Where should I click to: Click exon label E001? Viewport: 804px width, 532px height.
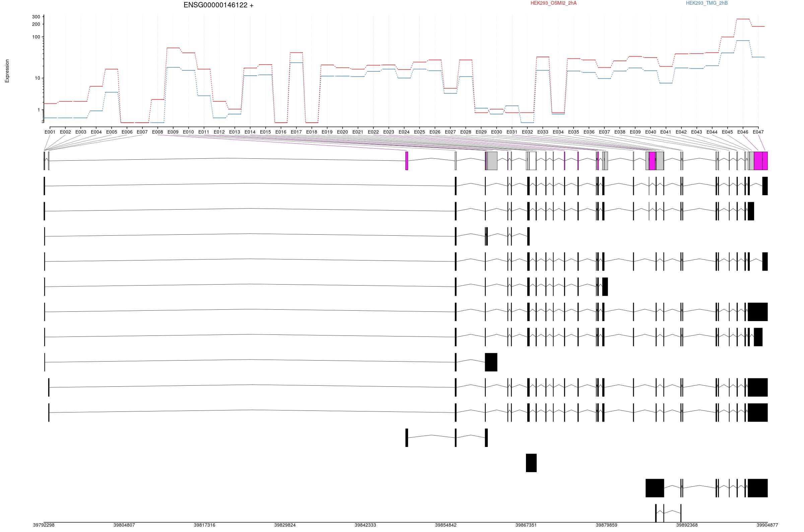(50, 132)
